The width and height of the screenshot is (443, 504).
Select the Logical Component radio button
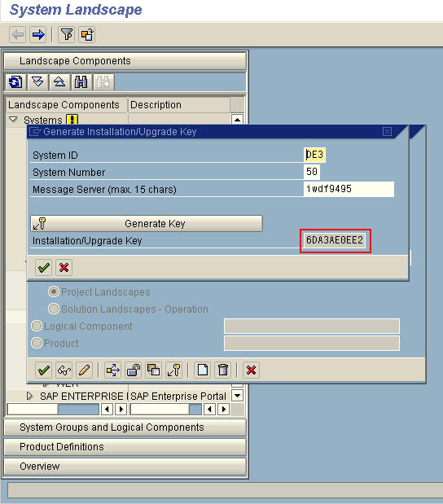[37, 326]
